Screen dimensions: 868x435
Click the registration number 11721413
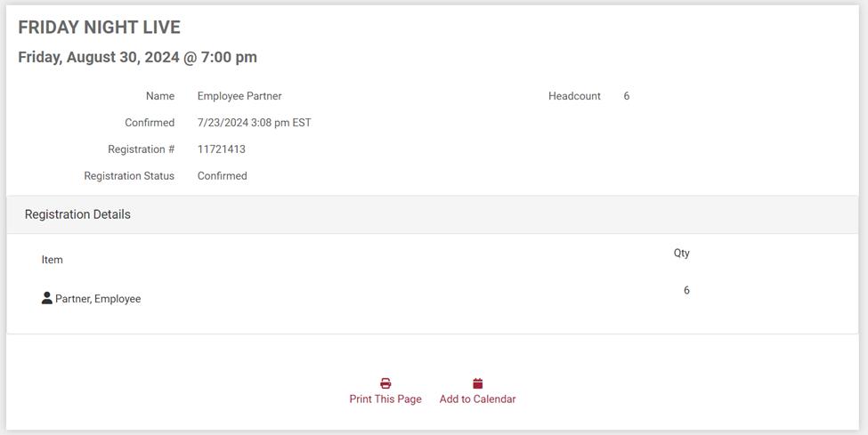point(222,149)
